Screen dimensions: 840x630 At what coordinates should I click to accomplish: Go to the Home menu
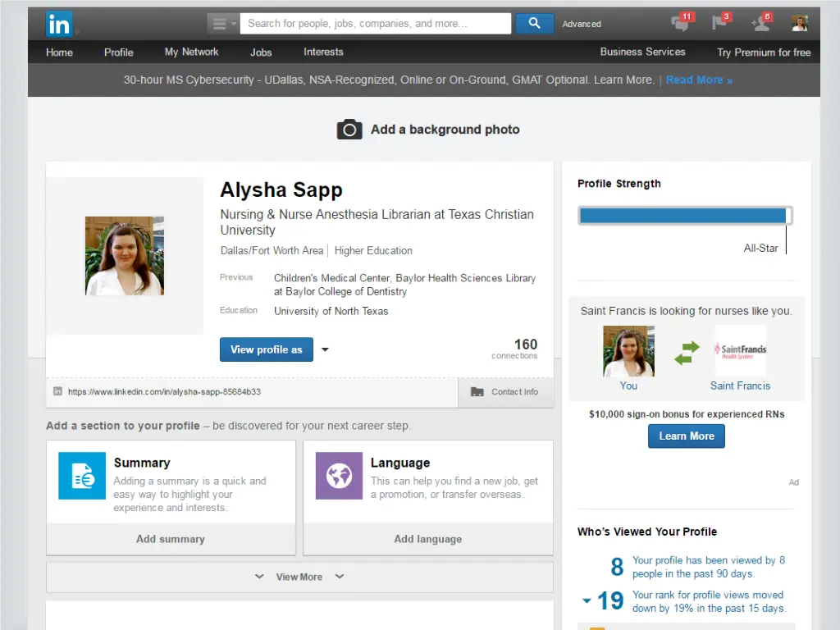pos(59,52)
